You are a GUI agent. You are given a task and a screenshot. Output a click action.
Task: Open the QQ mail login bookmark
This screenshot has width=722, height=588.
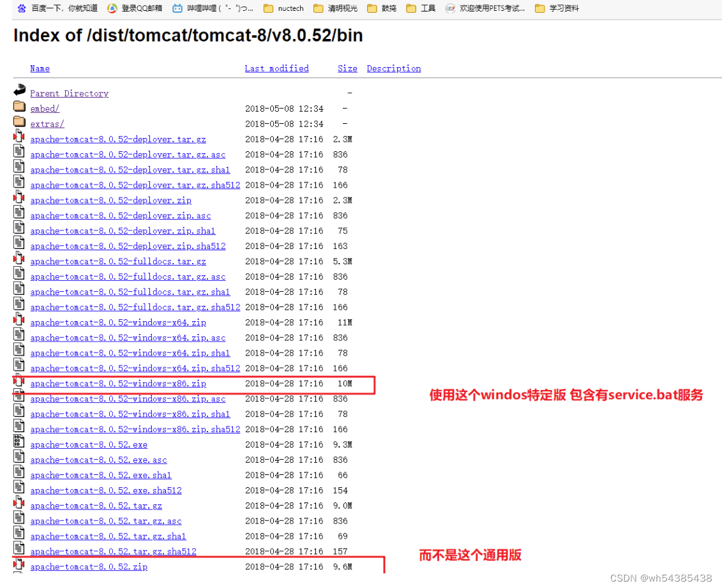(135, 8)
